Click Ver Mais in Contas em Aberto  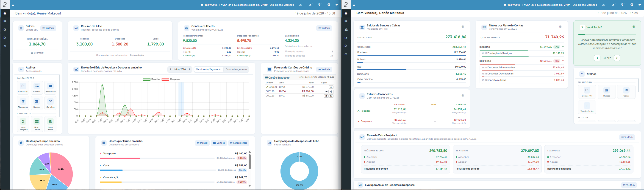324,28
